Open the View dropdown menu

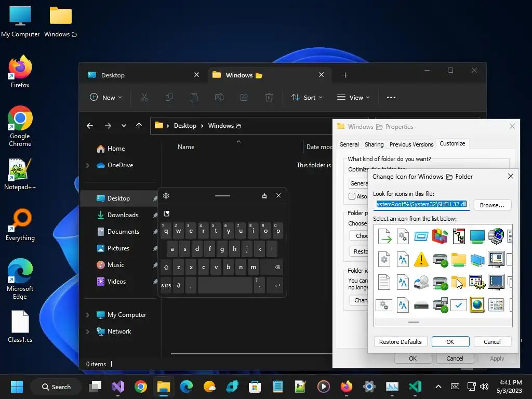353,97
